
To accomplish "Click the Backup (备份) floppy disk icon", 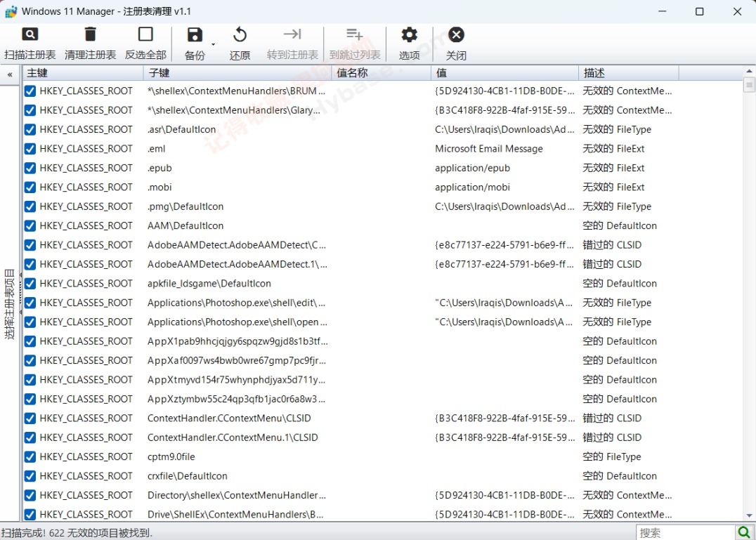I will click(x=195, y=34).
